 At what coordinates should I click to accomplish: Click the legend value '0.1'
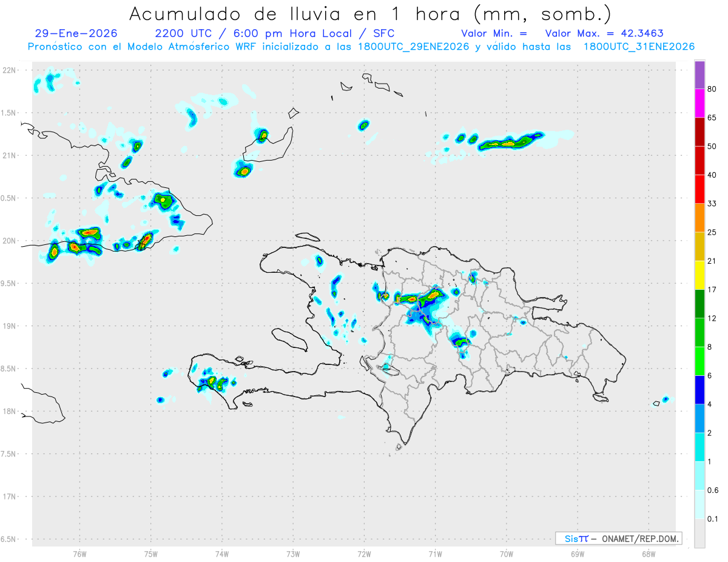pyautogui.click(x=713, y=518)
